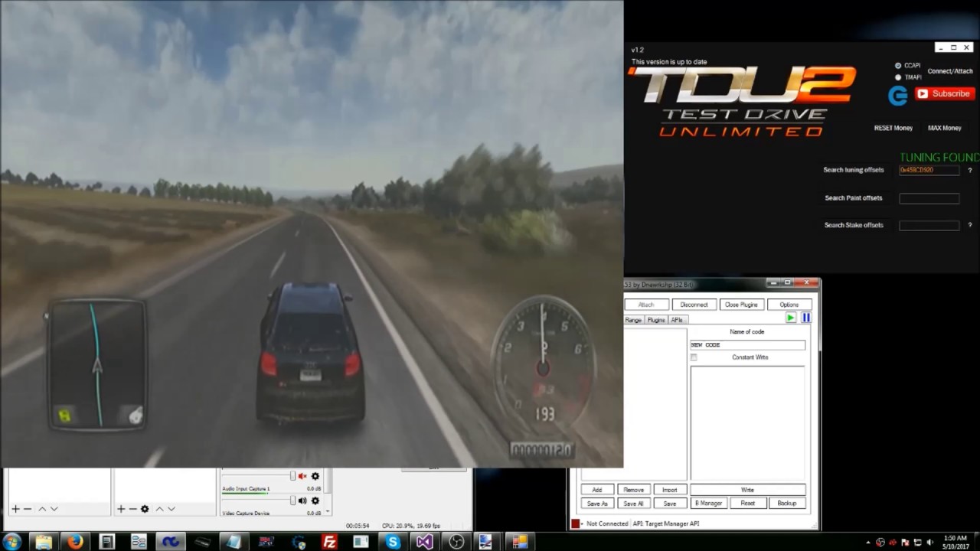Open Options in the NetCheat window
This screenshot has height=551, width=980.
(789, 305)
